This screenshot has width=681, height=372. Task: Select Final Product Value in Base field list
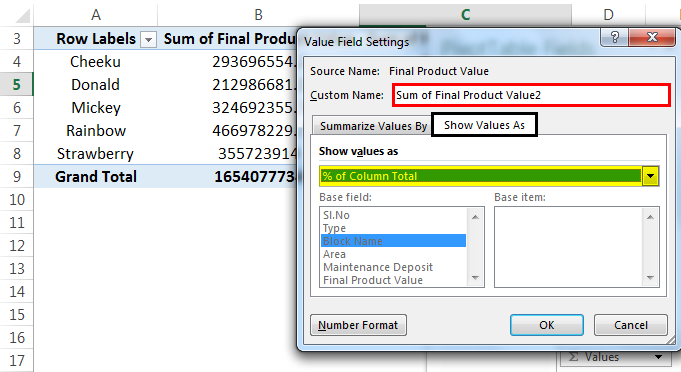pyautogui.click(x=393, y=280)
